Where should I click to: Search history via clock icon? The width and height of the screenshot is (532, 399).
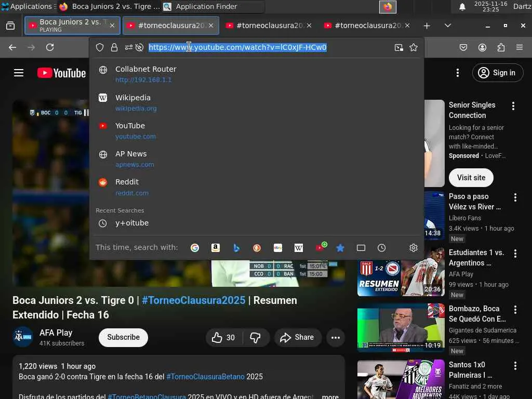coord(382,248)
